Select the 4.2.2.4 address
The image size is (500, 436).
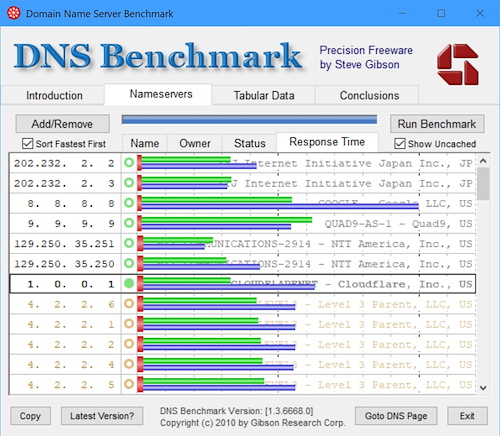71,365
